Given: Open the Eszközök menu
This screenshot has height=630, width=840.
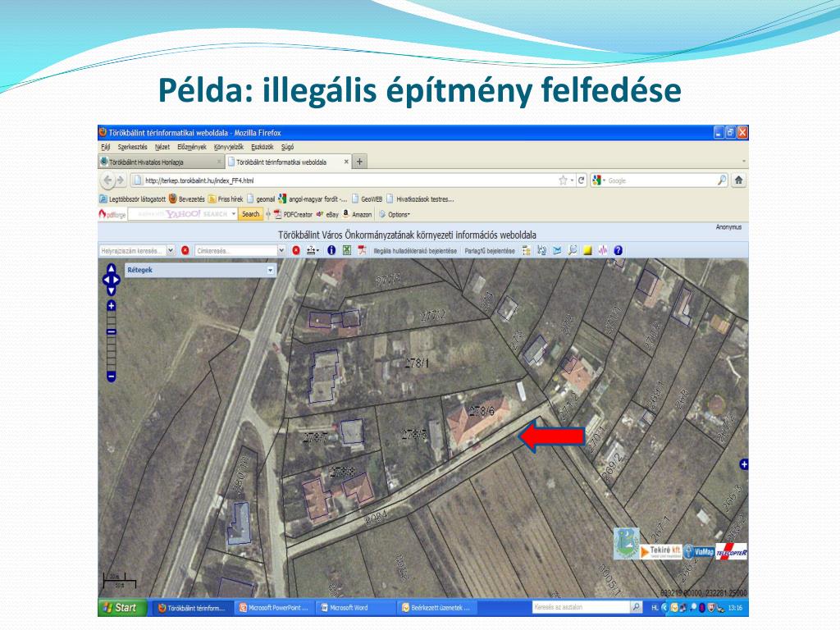Looking at the screenshot, I should point(262,147).
